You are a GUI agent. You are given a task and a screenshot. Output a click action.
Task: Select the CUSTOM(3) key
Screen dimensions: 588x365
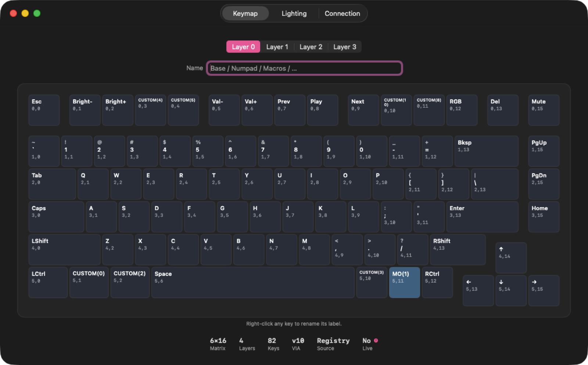(372, 282)
